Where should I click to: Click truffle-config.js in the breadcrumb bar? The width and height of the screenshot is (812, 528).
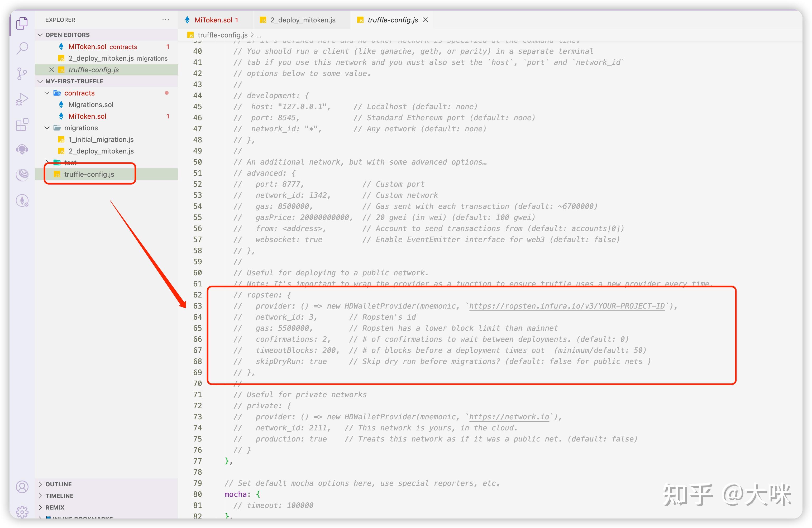(x=222, y=35)
